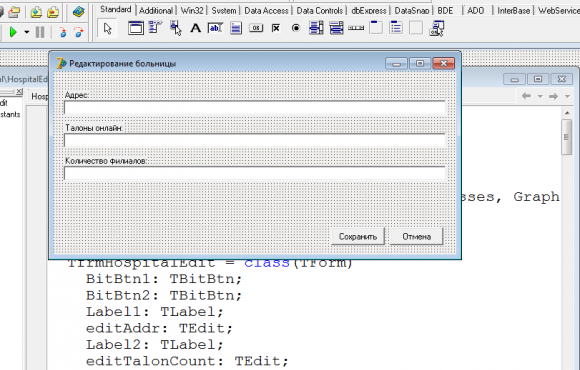Click the Адрес edit field
The width and height of the screenshot is (580, 370).
(255, 107)
